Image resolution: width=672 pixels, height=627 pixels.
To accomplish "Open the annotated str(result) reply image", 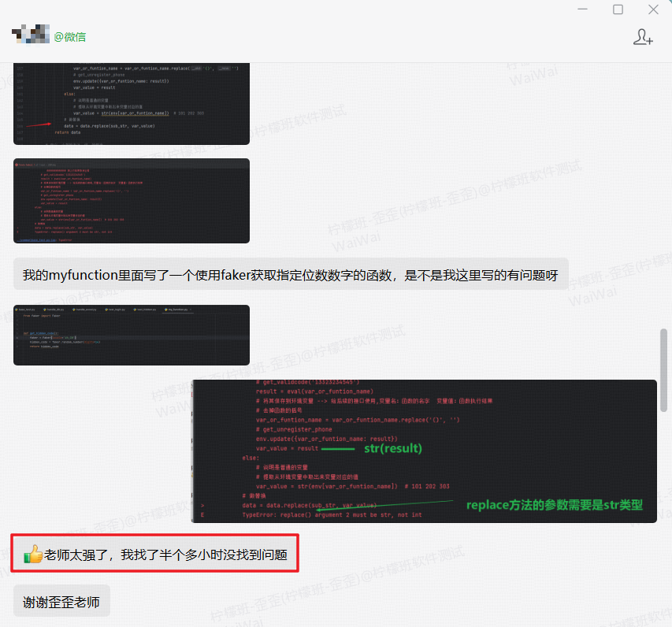I will tap(424, 451).
